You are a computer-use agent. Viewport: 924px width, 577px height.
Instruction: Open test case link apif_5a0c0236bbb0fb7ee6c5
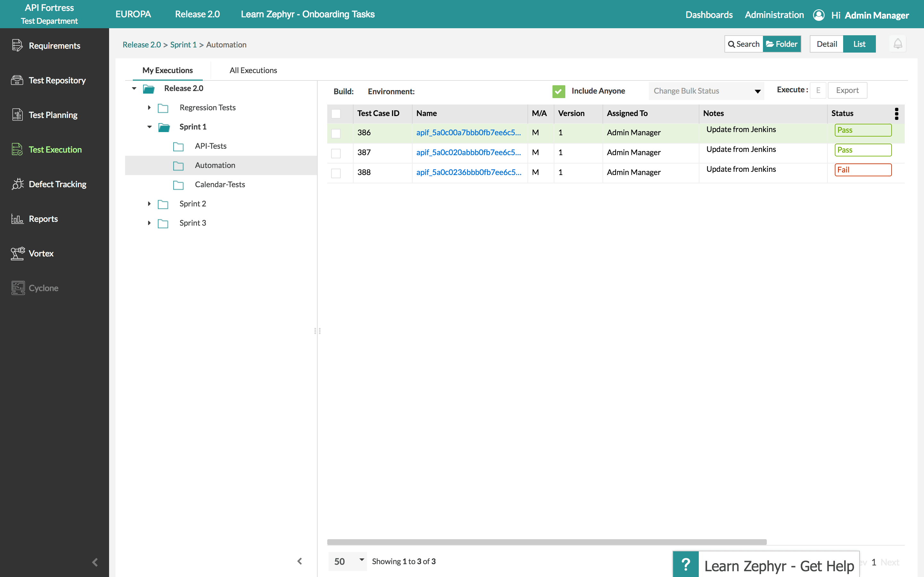[468, 172]
